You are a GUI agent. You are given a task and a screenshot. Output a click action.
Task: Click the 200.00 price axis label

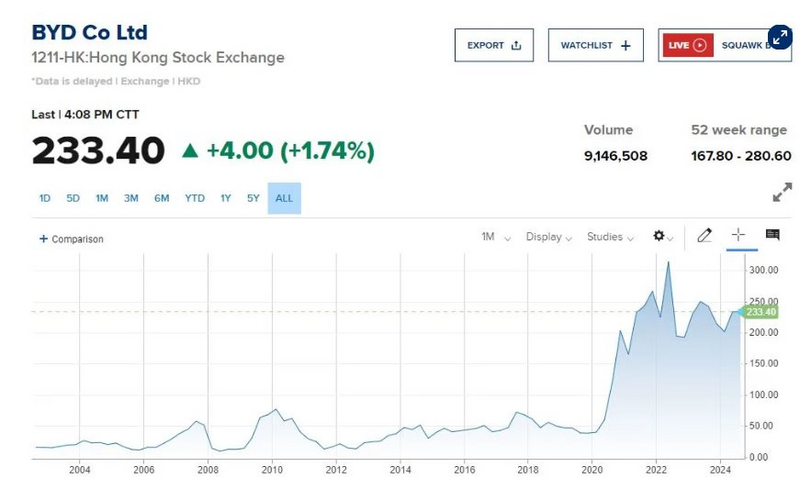tap(763, 333)
